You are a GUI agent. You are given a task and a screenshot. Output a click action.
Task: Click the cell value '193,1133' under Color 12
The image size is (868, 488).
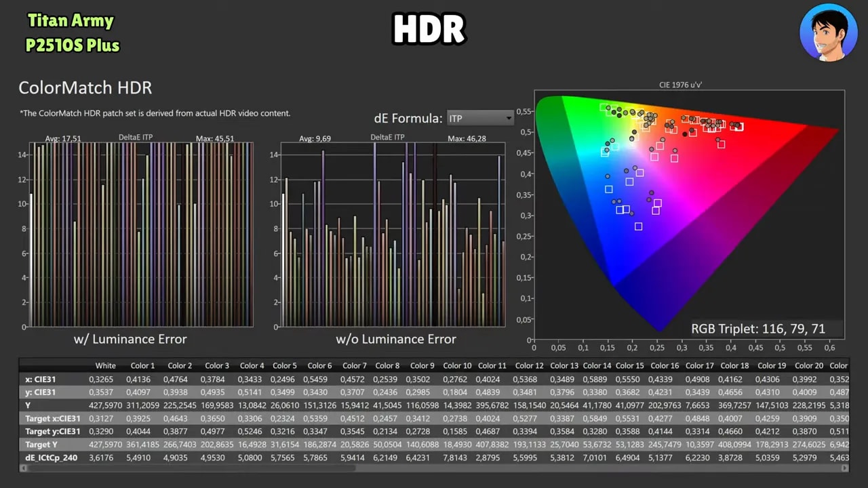[530, 444]
